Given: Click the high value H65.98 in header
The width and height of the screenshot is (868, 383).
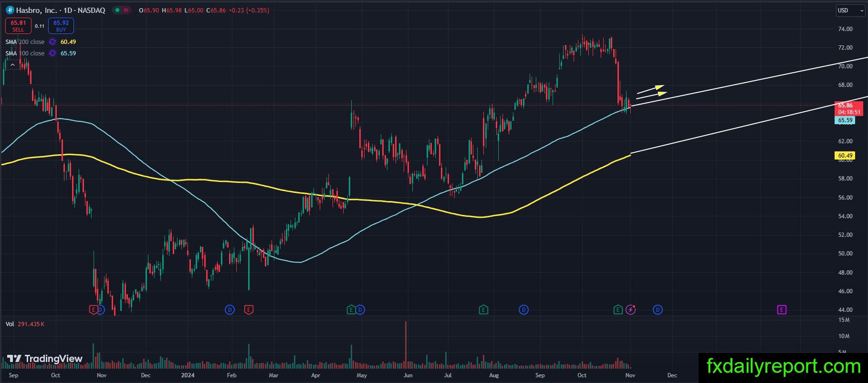Looking at the screenshot, I should (x=172, y=11).
